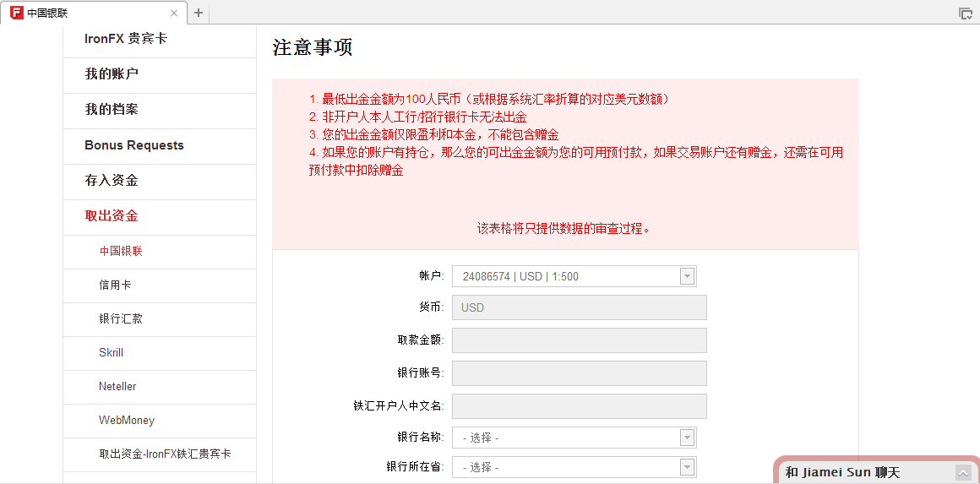Open 我的档案 sidebar section
Image resolution: width=980 pixels, height=484 pixels.
tap(160, 110)
